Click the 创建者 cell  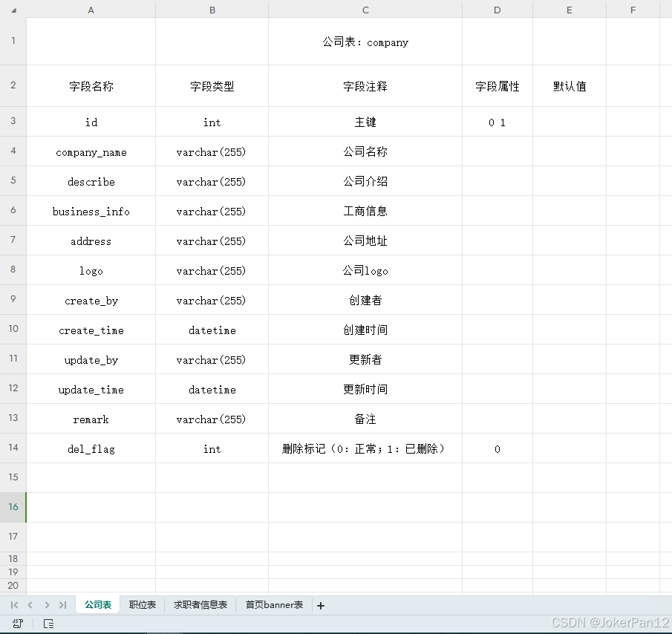pos(365,300)
